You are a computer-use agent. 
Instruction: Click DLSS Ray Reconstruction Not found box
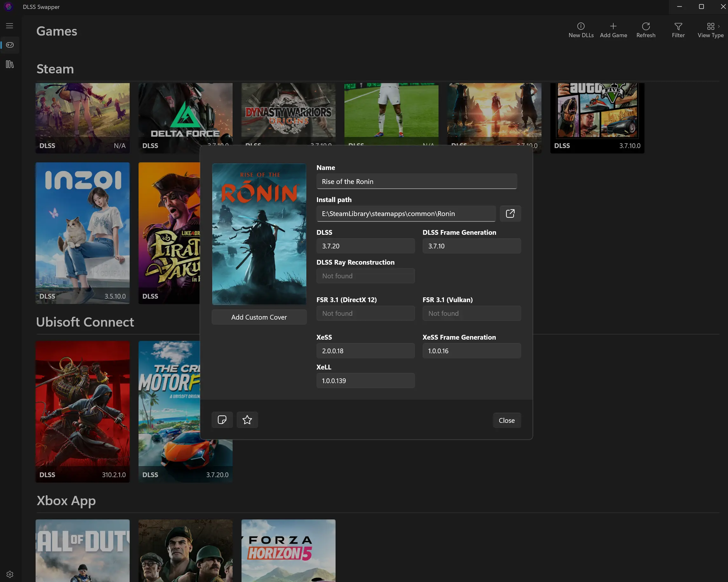click(365, 276)
